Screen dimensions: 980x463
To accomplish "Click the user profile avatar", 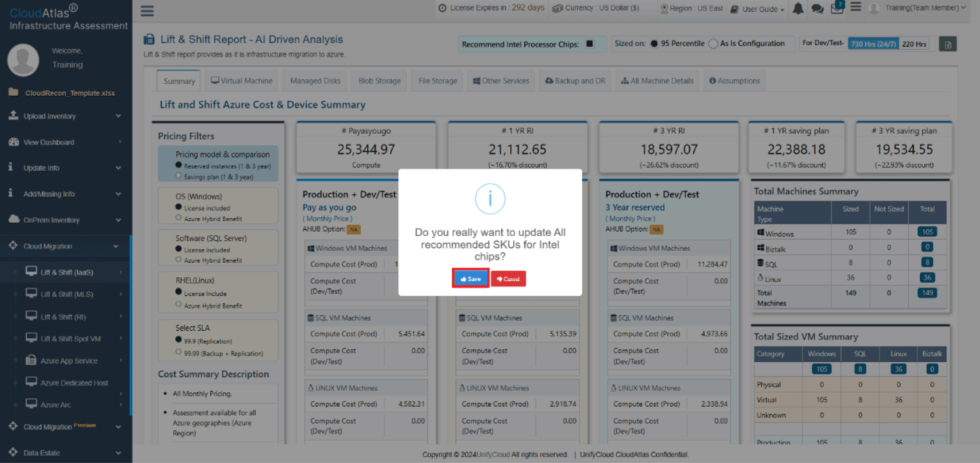I will tap(23, 60).
